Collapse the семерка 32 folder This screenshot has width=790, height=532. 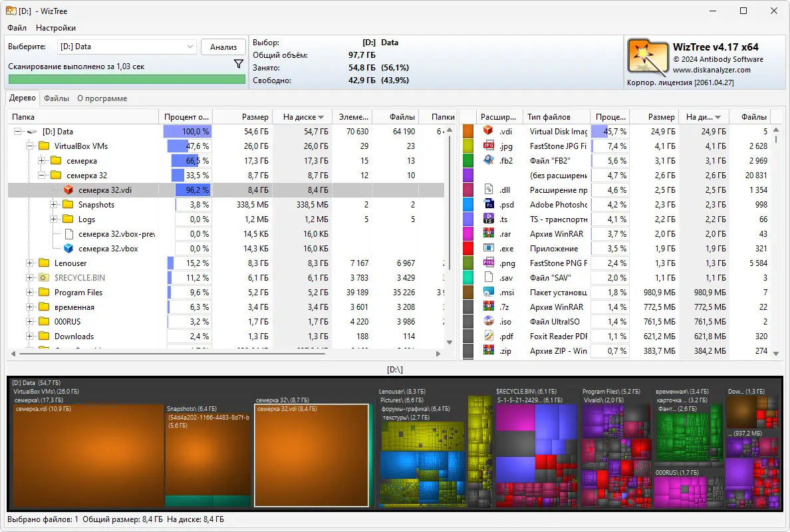coord(42,176)
